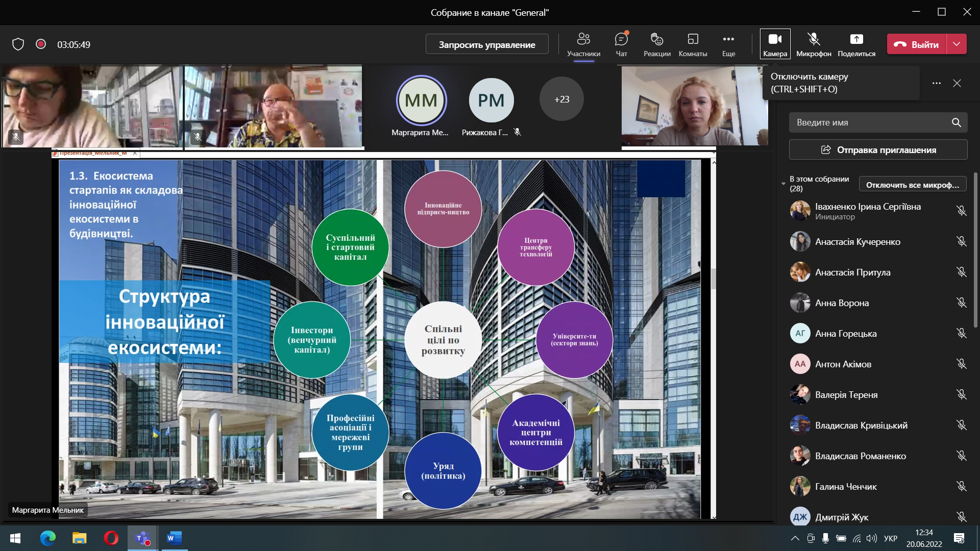980x551 pixels.
Task: Click Запросить управление button
Action: [x=487, y=44]
